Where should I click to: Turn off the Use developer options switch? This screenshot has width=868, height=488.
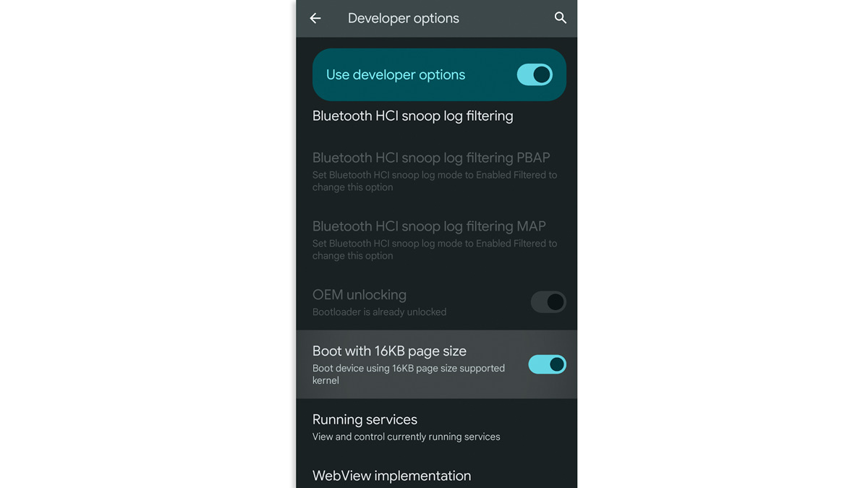click(535, 74)
